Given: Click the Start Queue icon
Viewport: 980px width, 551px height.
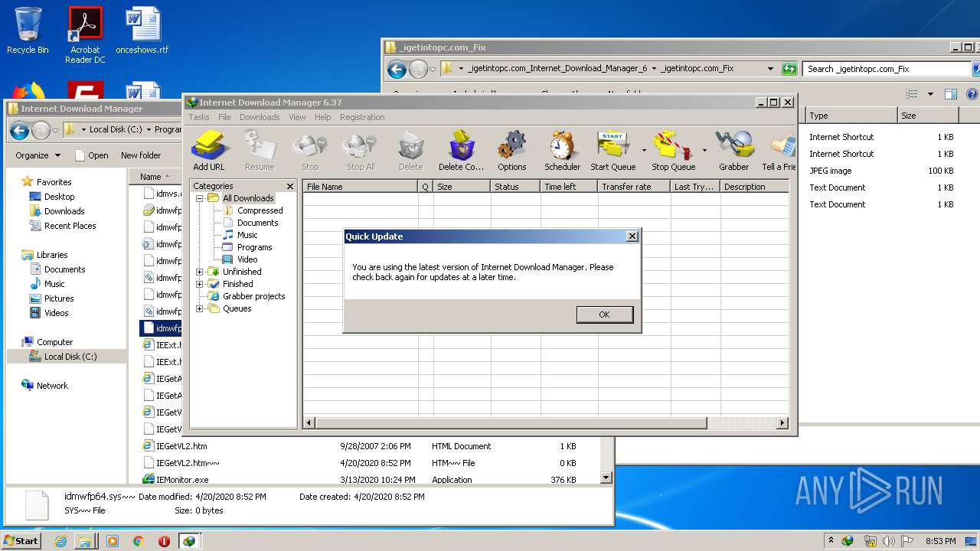Looking at the screenshot, I should [612, 151].
